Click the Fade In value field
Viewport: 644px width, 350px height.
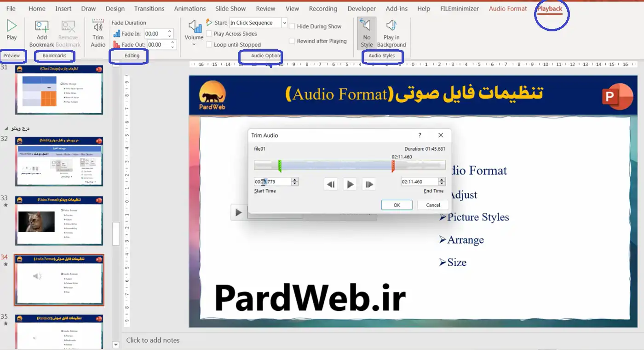155,34
